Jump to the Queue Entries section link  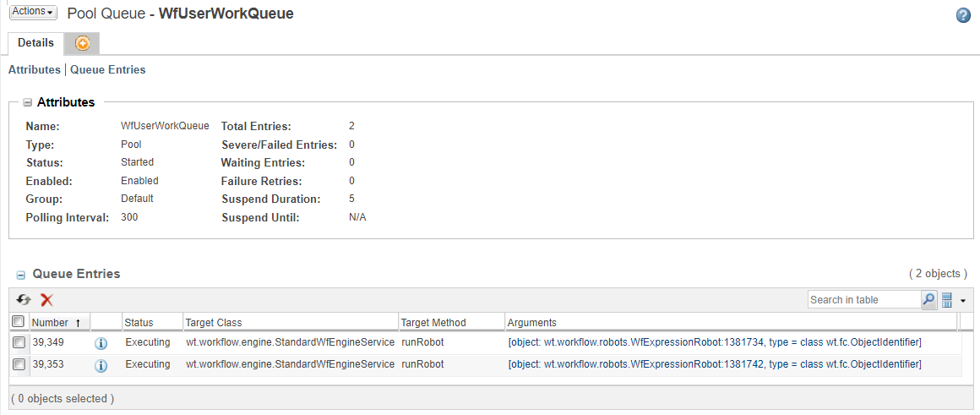point(107,70)
